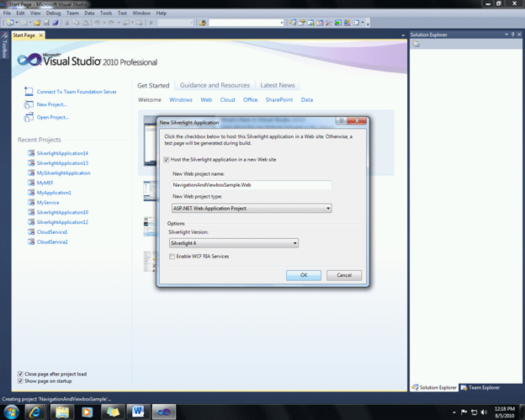This screenshot has width=525, height=420.
Task: Open the Cloud Get Started link
Action: coord(227,100)
